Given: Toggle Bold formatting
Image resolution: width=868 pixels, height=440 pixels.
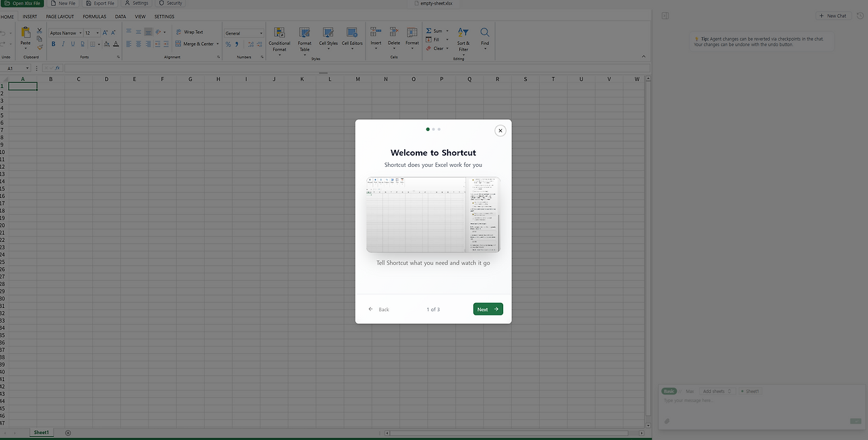Looking at the screenshot, I should 54,44.
